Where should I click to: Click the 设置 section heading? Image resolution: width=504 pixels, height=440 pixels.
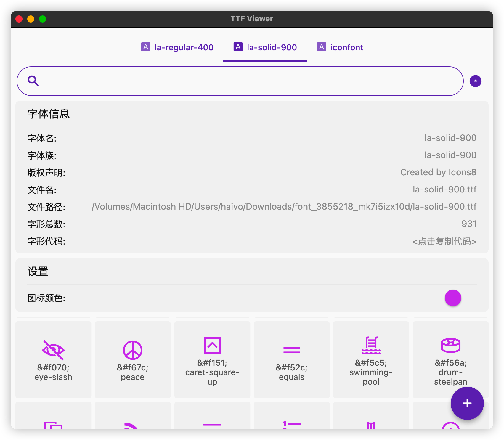[38, 271]
